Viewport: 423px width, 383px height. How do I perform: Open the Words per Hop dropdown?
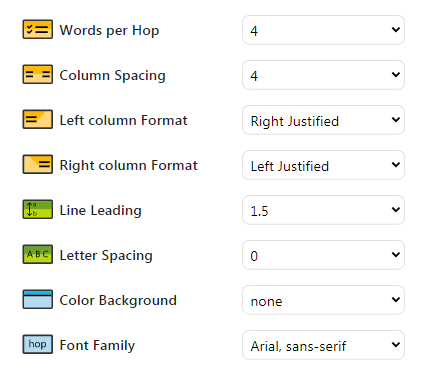tap(323, 30)
